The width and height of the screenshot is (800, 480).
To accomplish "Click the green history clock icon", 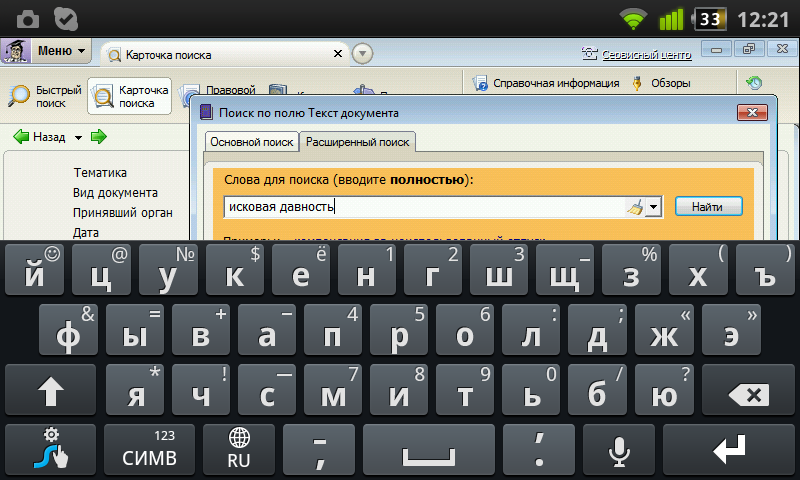I will (754, 83).
